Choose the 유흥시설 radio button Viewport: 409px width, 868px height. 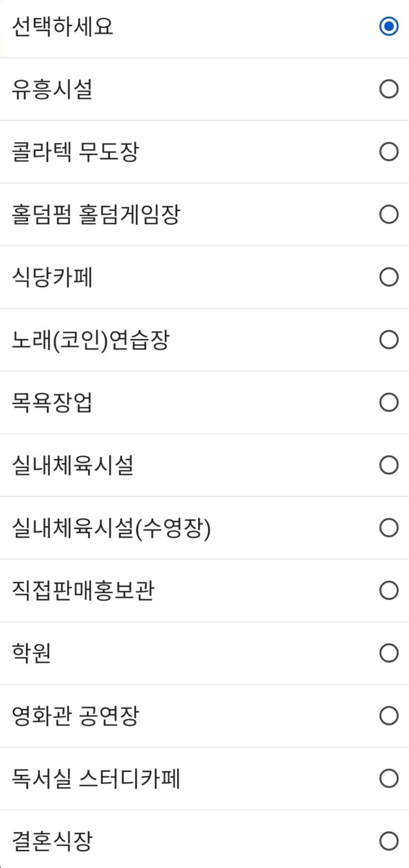coord(389,89)
